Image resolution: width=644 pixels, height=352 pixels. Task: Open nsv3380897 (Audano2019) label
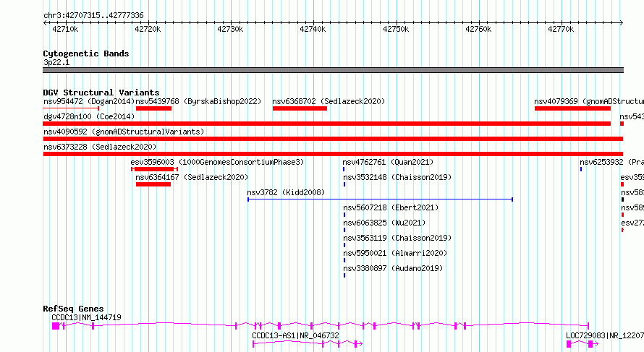[x=393, y=268]
